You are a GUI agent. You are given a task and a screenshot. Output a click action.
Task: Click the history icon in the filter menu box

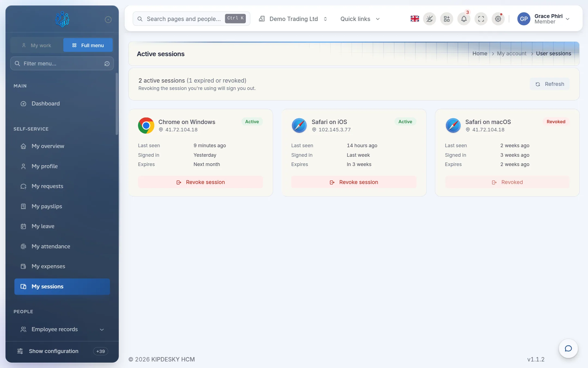coord(107,64)
